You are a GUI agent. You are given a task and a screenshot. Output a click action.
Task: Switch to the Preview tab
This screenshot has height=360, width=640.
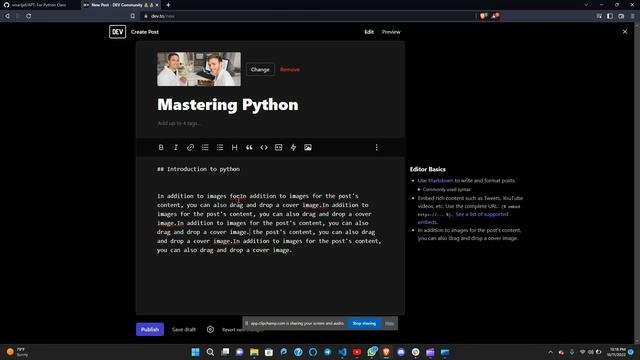(x=391, y=32)
